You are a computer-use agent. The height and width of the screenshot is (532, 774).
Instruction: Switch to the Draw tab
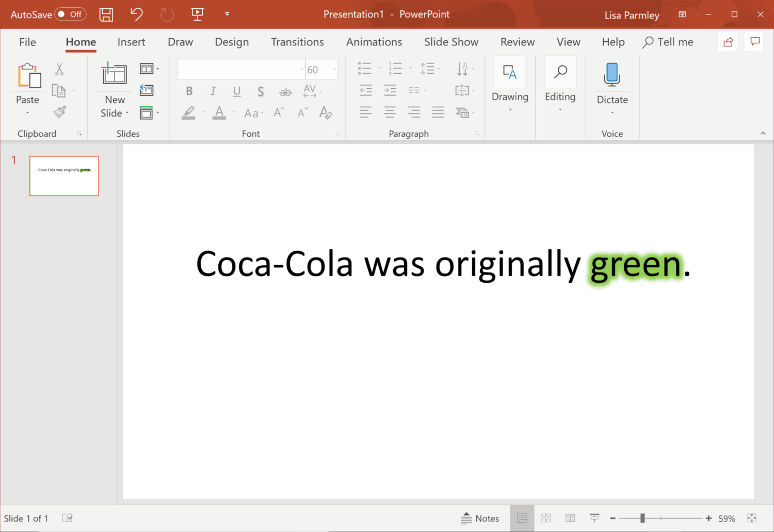(180, 42)
